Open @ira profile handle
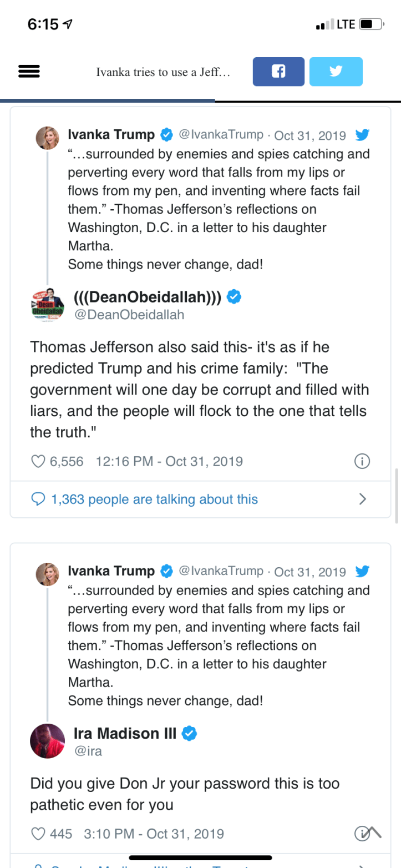This screenshot has width=401, height=868. click(x=88, y=751)
